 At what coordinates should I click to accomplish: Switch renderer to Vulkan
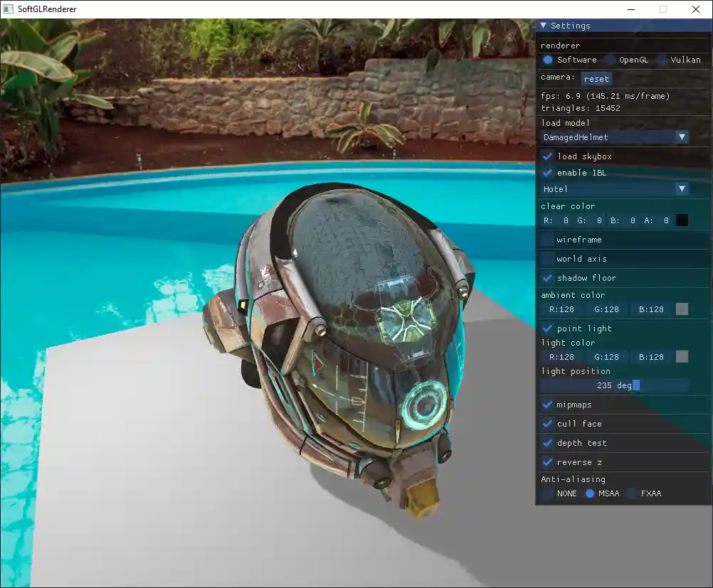(x=661, y=60)
